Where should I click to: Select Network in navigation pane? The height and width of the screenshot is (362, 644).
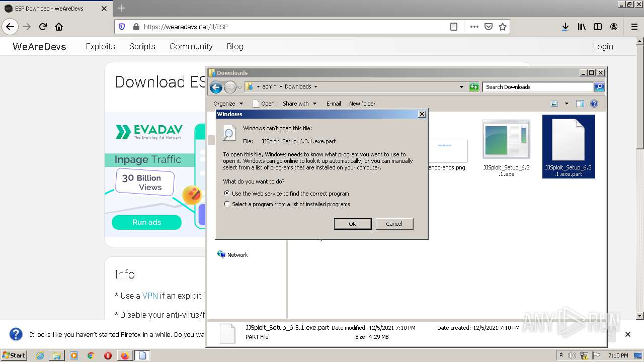click(232, 255)
